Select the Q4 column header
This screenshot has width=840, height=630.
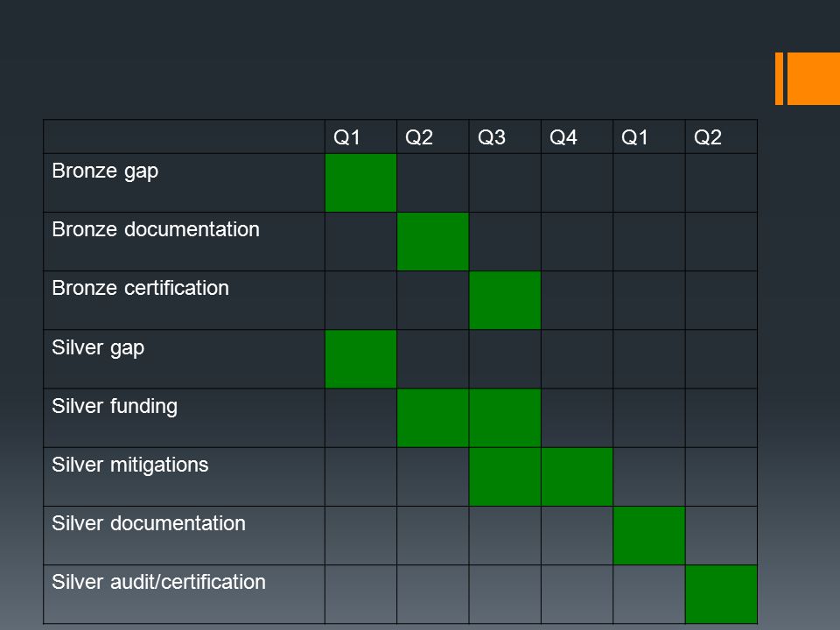[563, 137]
